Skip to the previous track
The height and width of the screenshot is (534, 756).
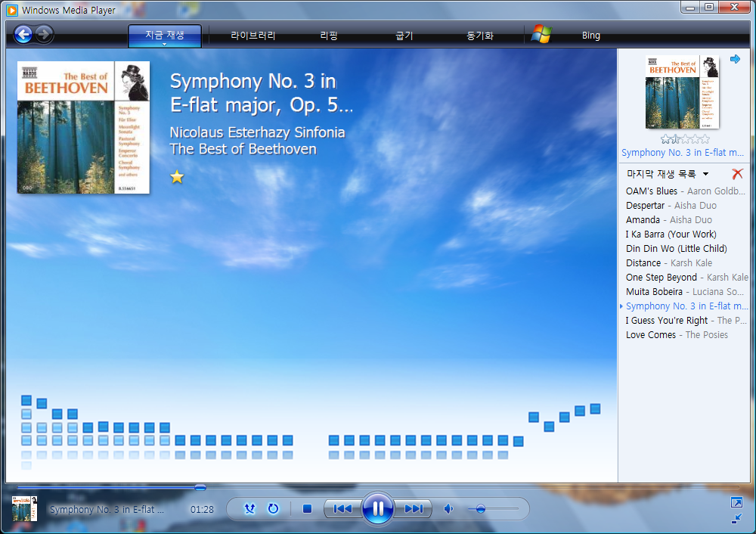click(342, 508)
